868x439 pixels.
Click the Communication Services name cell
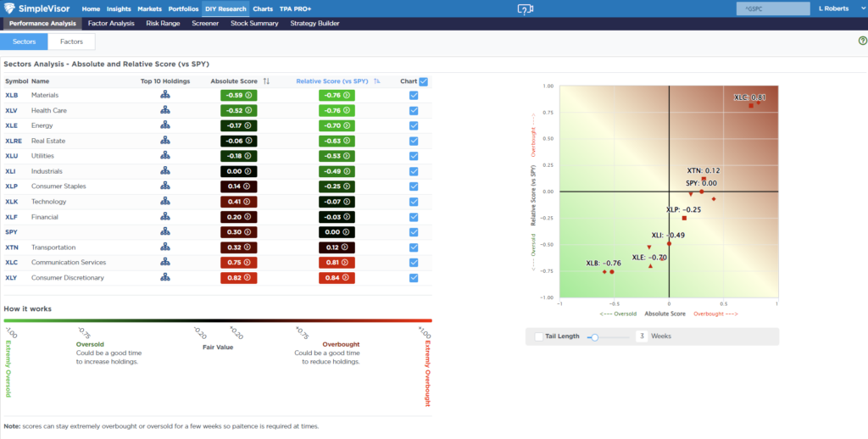(69, 263)
